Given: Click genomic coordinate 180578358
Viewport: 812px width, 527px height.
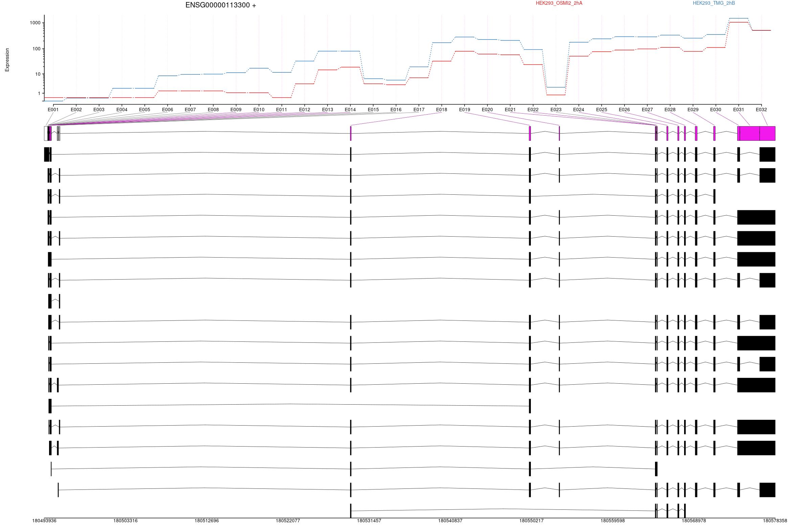Looking at the screenshot, I should click(x=775, y=521).
